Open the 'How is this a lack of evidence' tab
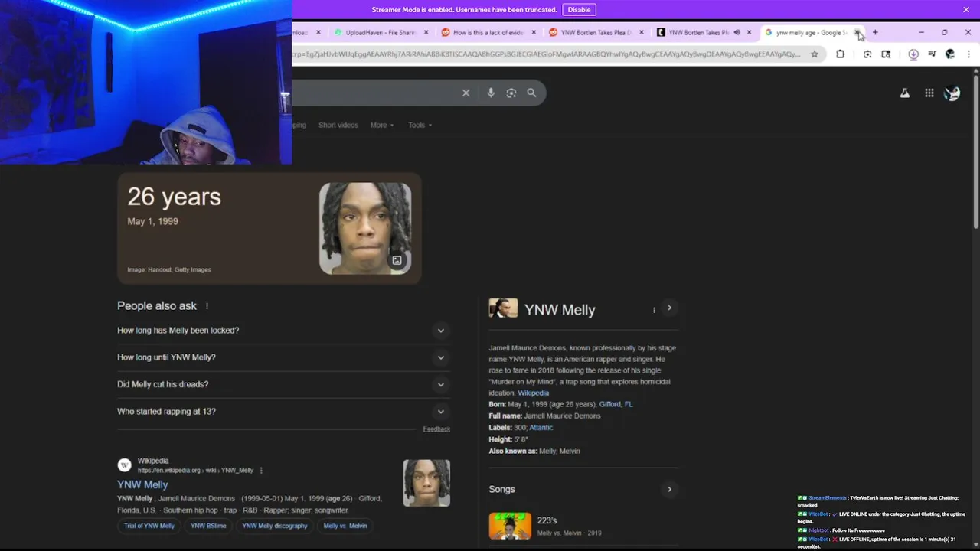This screenshot has height=551, width=980. (489, 33)
